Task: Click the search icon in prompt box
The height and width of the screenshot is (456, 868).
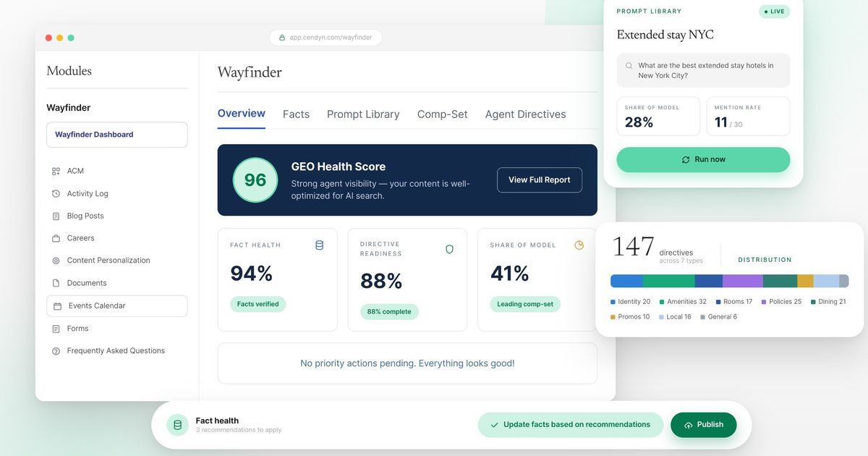Action: click(x=629, y=66)
